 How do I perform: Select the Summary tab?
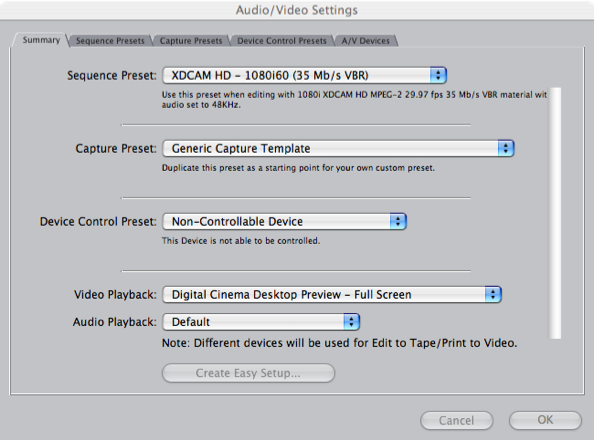[x=41, y=40]
